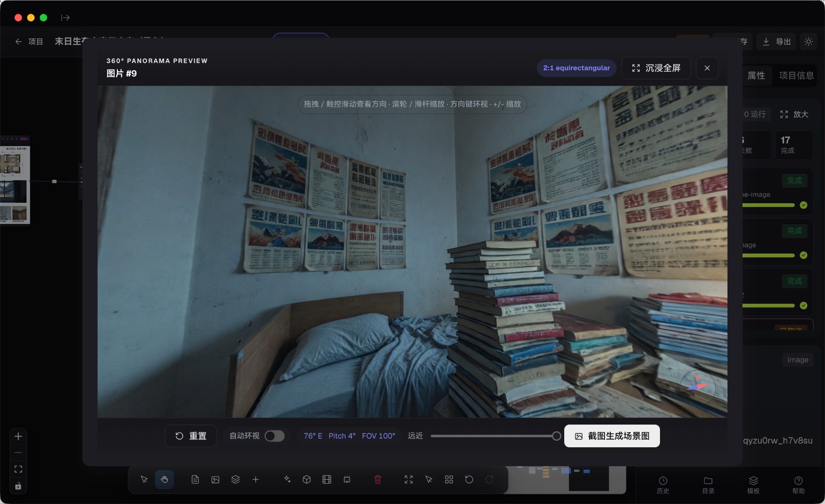Image resolution: width=825 pixels, height=504 pixels.
Task: Click 截图生成场景图 button
Action: click(612, 436)
